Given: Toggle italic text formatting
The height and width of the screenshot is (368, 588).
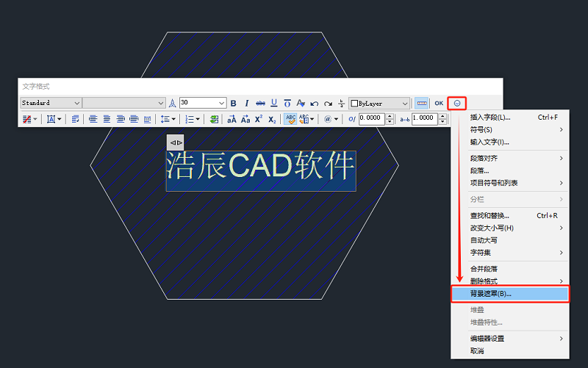Looking at the screenshot, I should [x=246, y=103].
